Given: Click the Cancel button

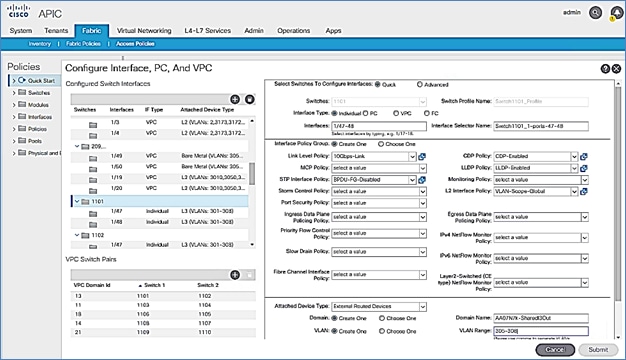Looking at the screenshot, I should coord(555,350).
